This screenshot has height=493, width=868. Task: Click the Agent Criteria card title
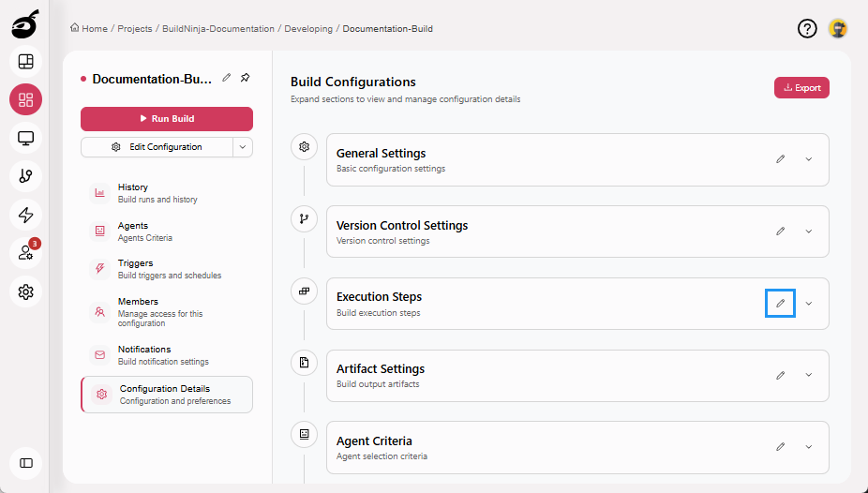pos(374,441)
